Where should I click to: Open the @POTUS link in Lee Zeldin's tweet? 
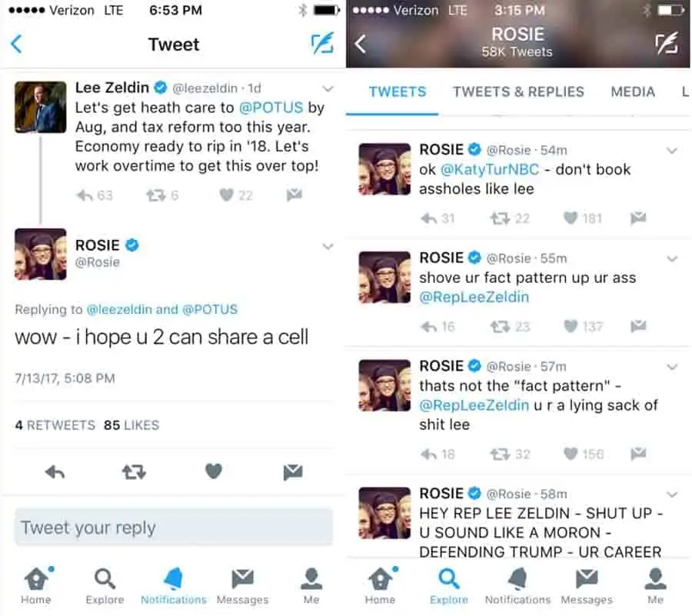coord(271,107)
